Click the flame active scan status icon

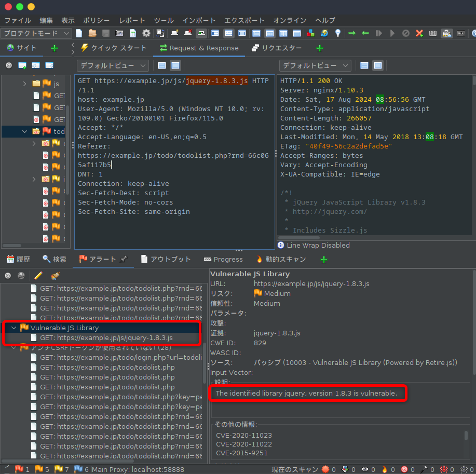tap(385, 469)
